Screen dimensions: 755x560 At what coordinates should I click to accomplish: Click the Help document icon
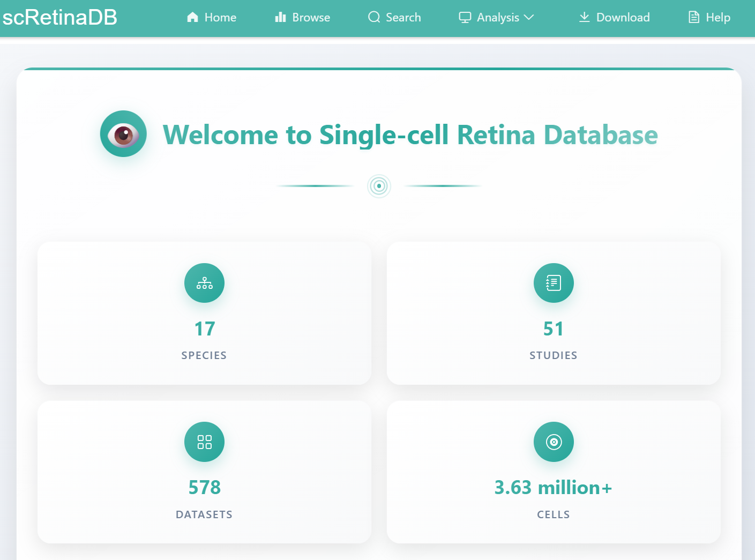coord(694,18)
